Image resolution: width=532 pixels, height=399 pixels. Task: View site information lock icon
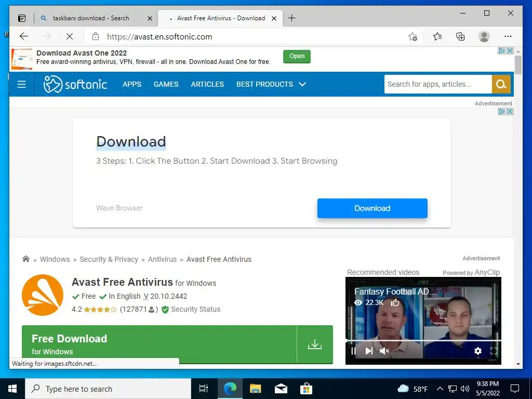(96, 36)
